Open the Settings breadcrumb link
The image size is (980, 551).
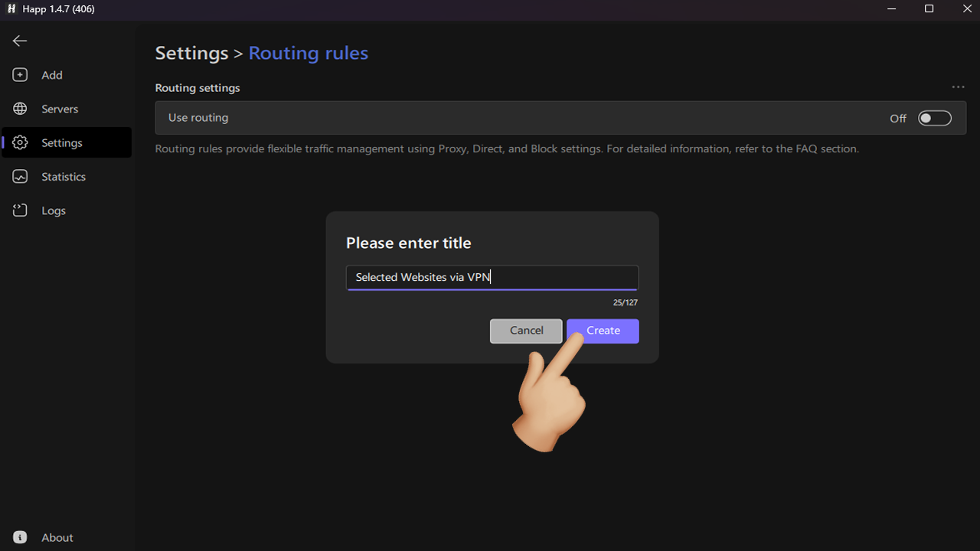point(191,53)
